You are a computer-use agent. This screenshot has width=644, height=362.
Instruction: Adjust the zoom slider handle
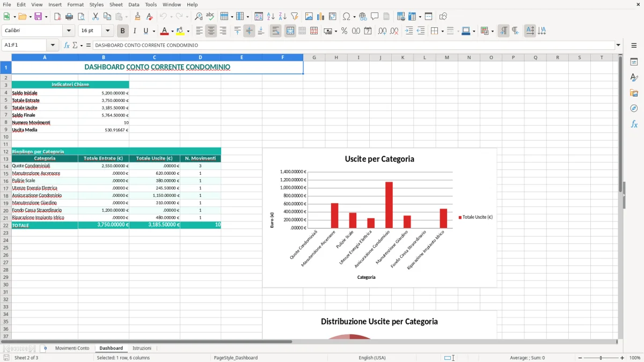point(601,358)
